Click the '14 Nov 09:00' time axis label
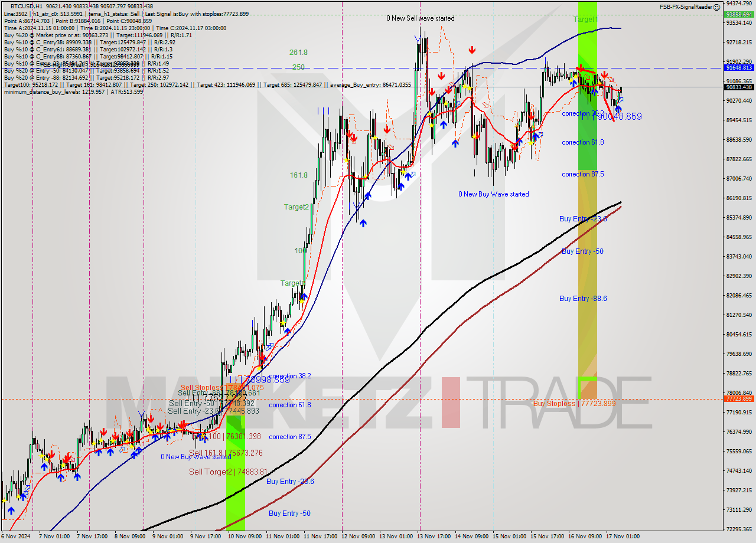 [x=472, y=537]
